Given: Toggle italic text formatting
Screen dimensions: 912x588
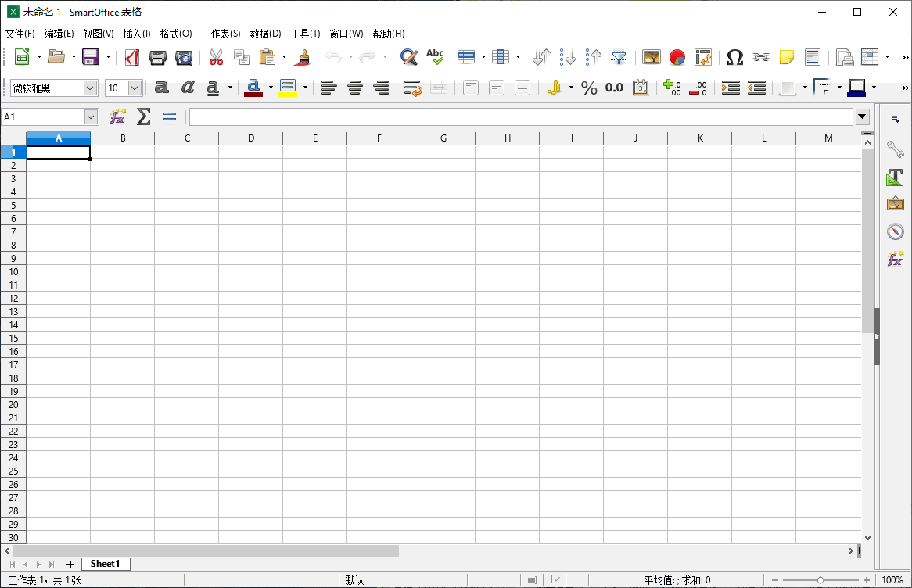Looking at the screenshot, I should tap(187, 88).
